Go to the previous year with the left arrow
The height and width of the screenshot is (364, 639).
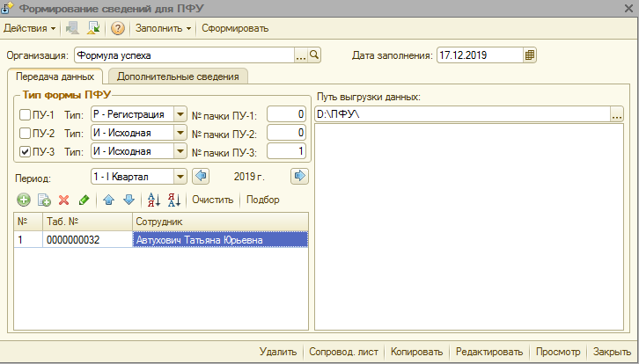201,177
